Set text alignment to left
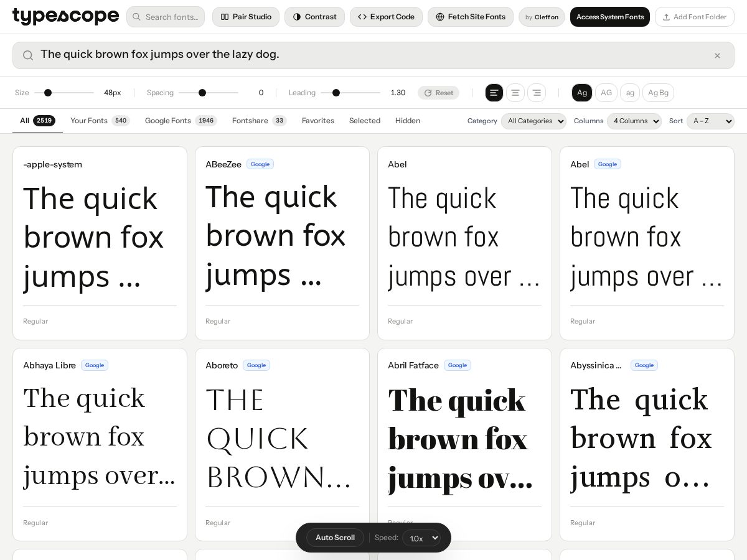Screen dimensions: 747x560 click(494, 93)
